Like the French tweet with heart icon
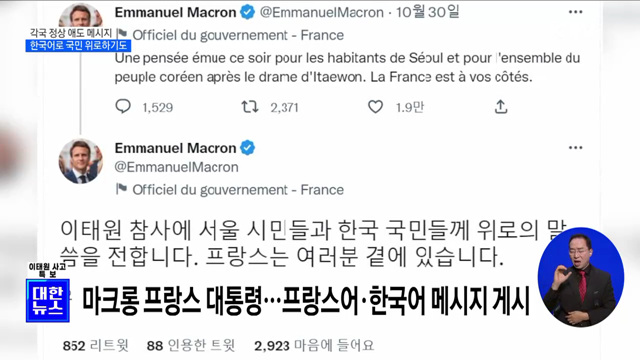This screenshot has height=360, width=640. click(x=376, y=107)
